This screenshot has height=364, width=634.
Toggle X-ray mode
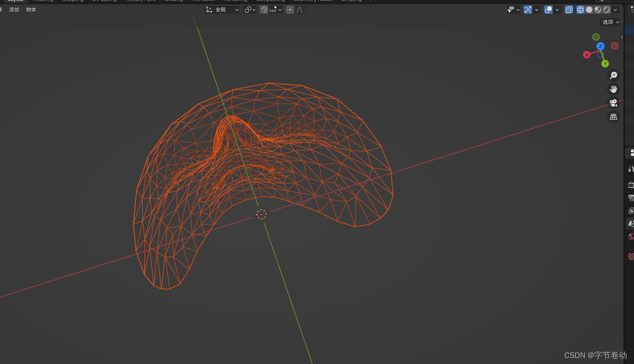(569, 10)
